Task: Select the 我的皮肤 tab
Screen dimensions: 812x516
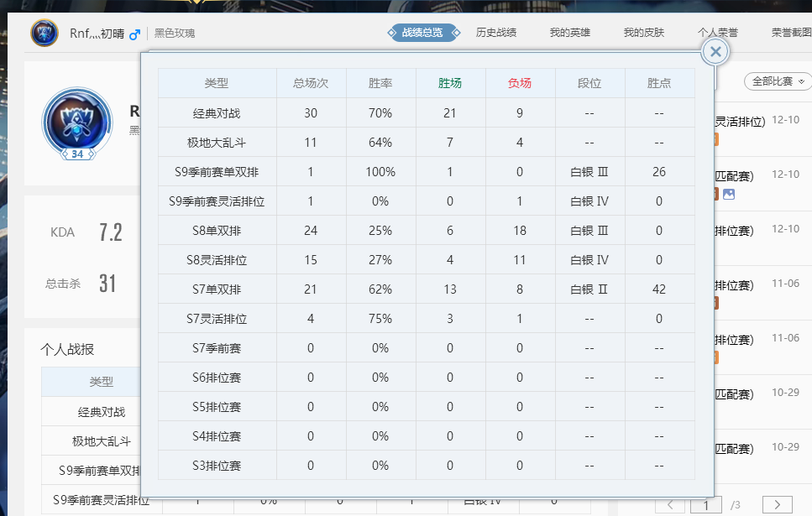Action: [x=644, y=33]
